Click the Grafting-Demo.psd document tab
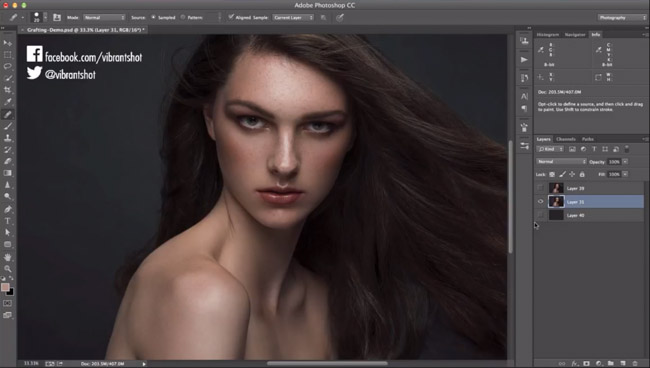Viewport: 650px width, 368px height. click(x=85, y=30)
